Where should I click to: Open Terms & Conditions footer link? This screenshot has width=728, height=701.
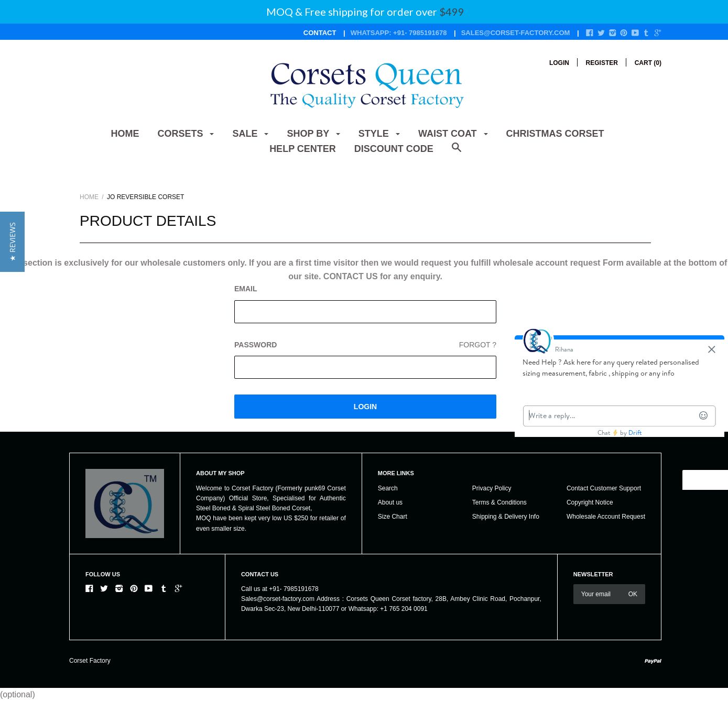(x=499, y=502)
